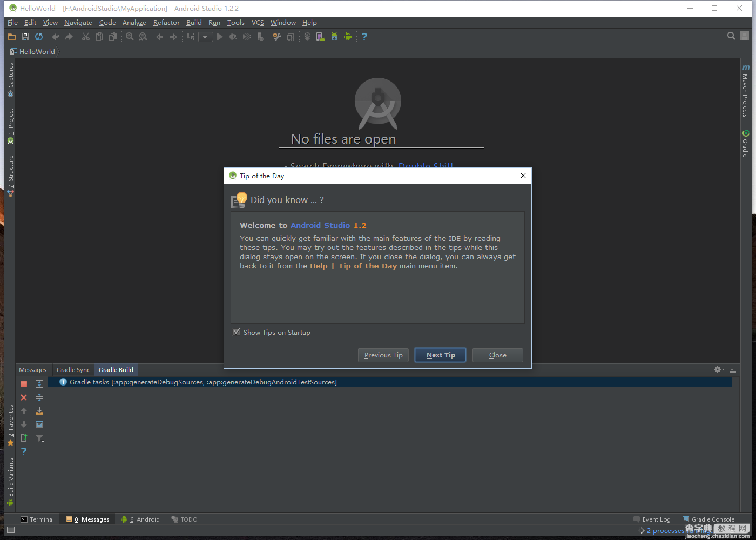Open the SDK Manager download-android icon

[334, 37]
